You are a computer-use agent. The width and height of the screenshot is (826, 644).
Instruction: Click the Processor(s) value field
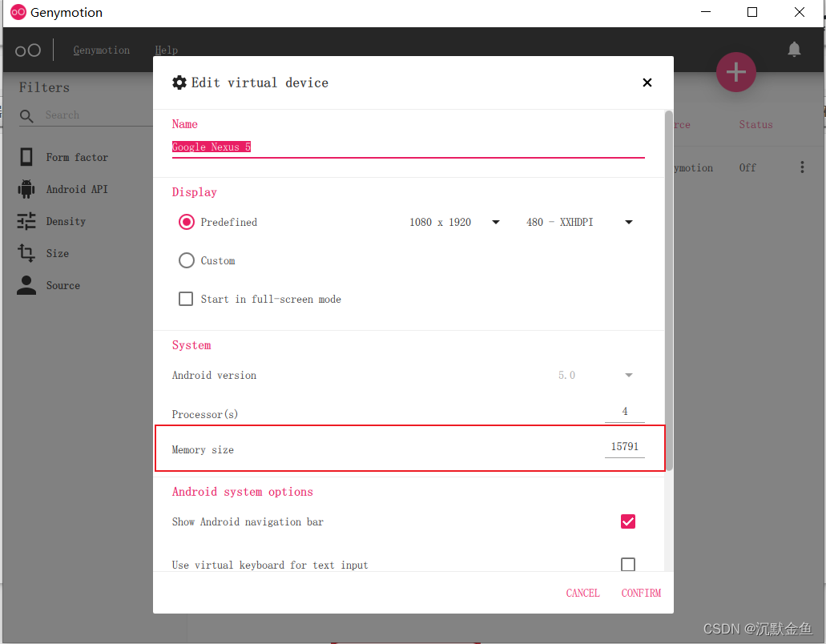pos(625,412)
